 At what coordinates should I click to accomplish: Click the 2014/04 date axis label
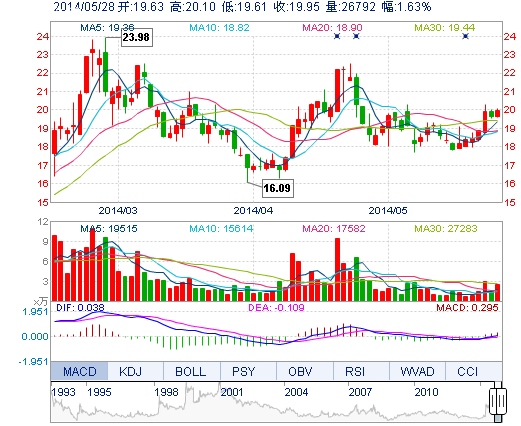(x=253, y=210)
